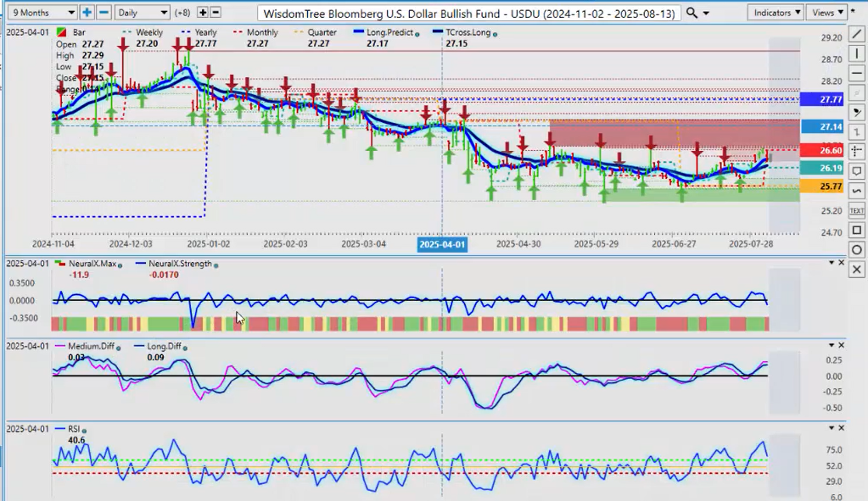
Task: Open the 9 Months range dropdown
Action: tap(41, 13)
